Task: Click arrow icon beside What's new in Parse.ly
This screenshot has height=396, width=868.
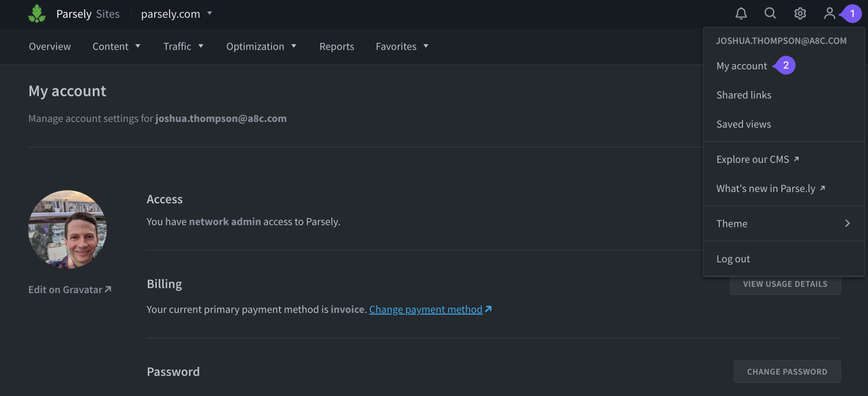Action: coord(823,188)
